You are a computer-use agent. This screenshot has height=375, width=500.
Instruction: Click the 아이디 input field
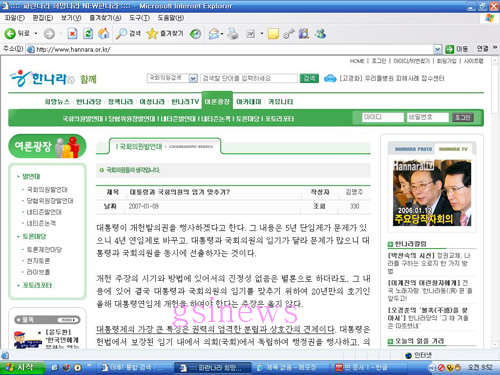tap(383, 117)
